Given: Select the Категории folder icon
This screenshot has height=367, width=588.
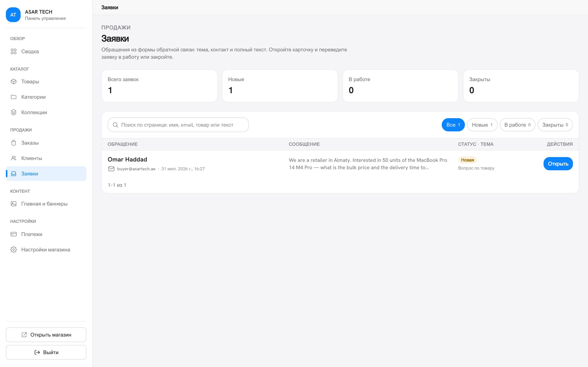Looking at the screenshot, I should coord(14,97).
